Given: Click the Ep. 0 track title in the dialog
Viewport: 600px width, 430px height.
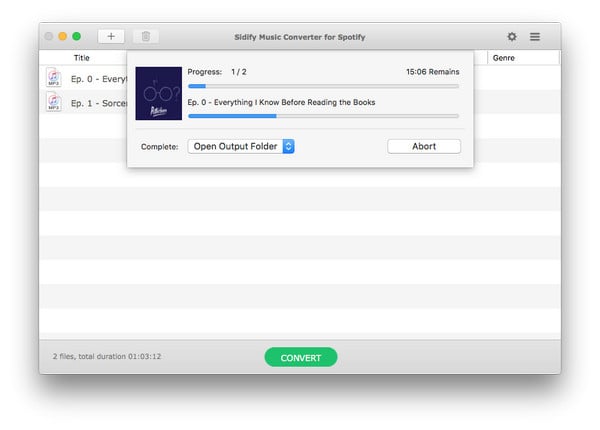Looking at the screenshot, I should point(281,102).
